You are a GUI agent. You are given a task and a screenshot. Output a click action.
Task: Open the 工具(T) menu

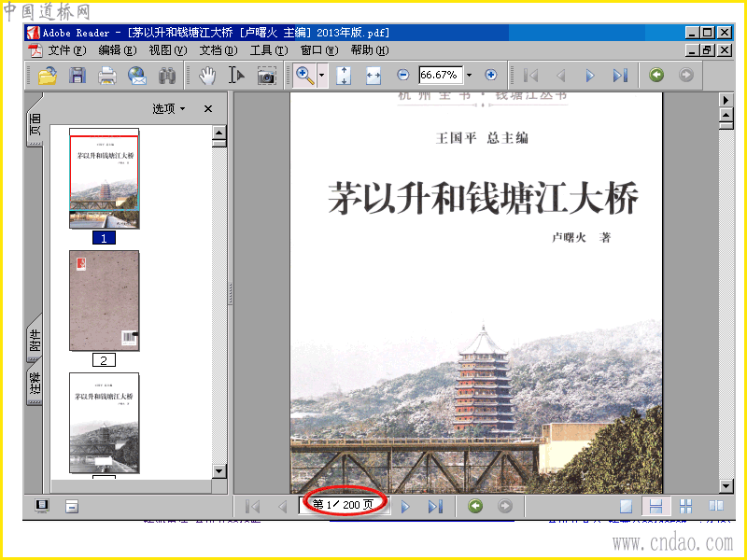269,50
